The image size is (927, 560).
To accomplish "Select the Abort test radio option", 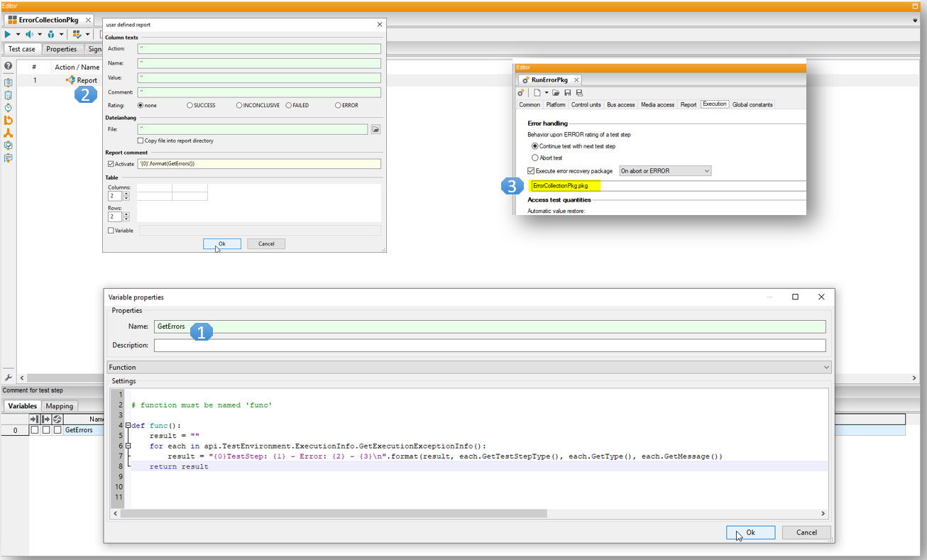I will [535, 158].
